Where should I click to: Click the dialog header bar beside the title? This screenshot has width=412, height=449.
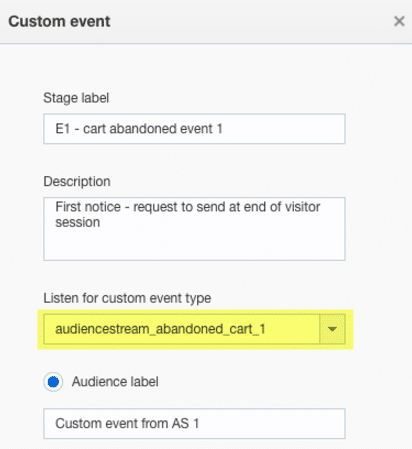click(250, 22)
